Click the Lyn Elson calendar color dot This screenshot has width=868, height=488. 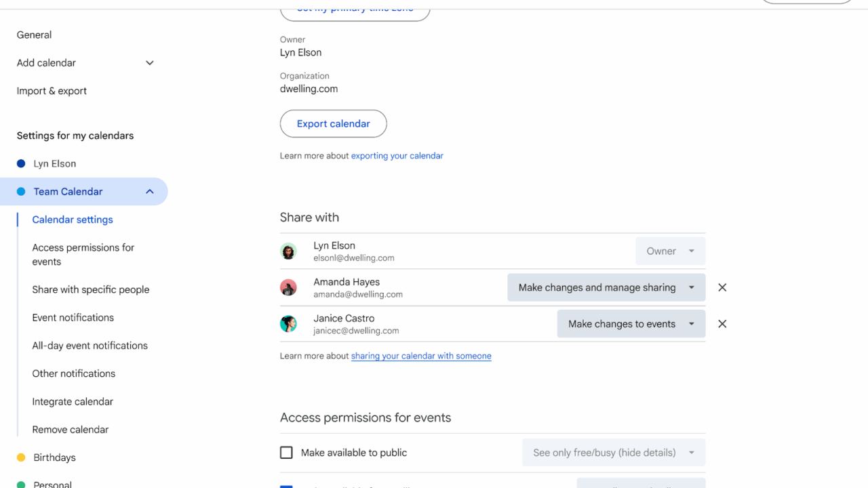tap(21, 163)
